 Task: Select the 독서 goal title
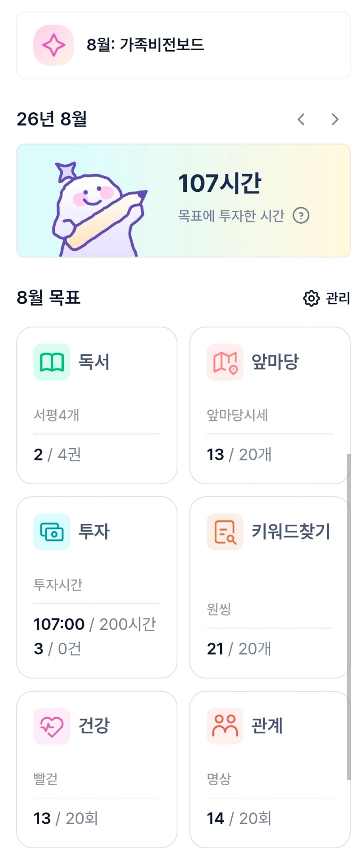coord(94,362)
